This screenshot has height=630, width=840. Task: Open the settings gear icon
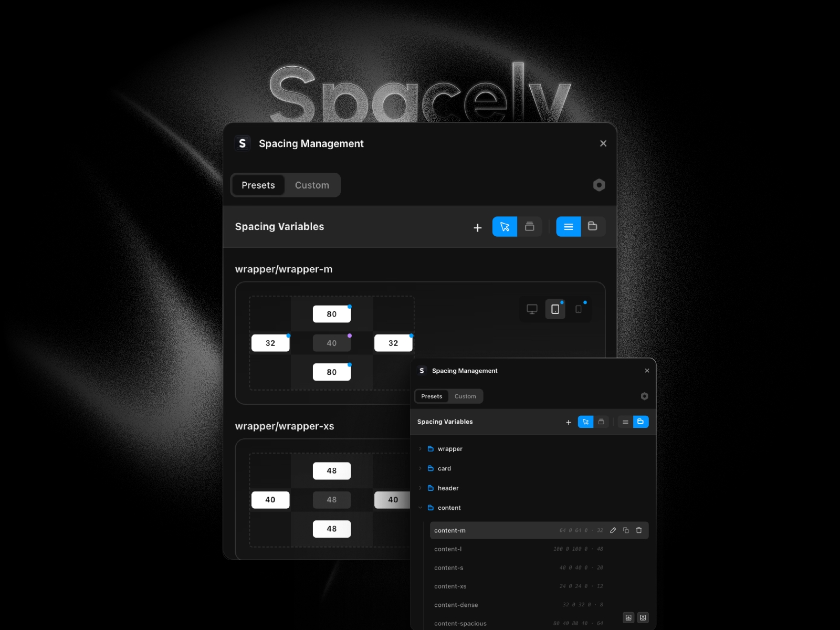coord(599,185)
